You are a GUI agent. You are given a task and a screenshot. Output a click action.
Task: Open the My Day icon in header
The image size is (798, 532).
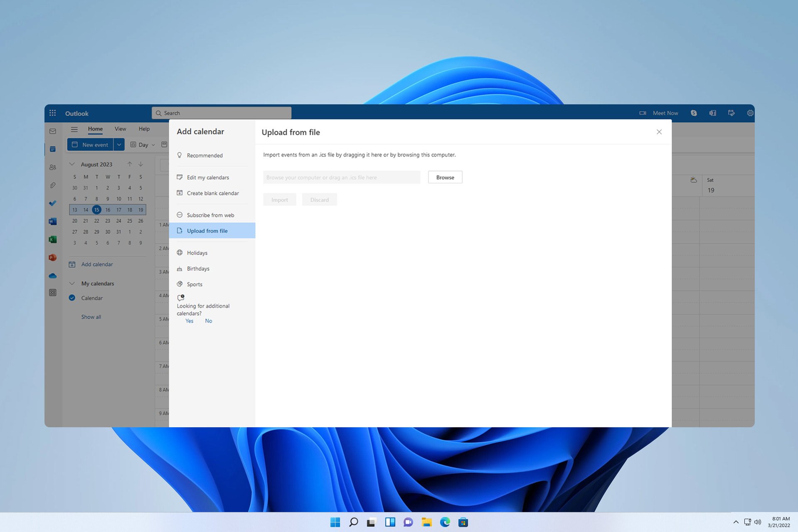[x=731, y=113]
